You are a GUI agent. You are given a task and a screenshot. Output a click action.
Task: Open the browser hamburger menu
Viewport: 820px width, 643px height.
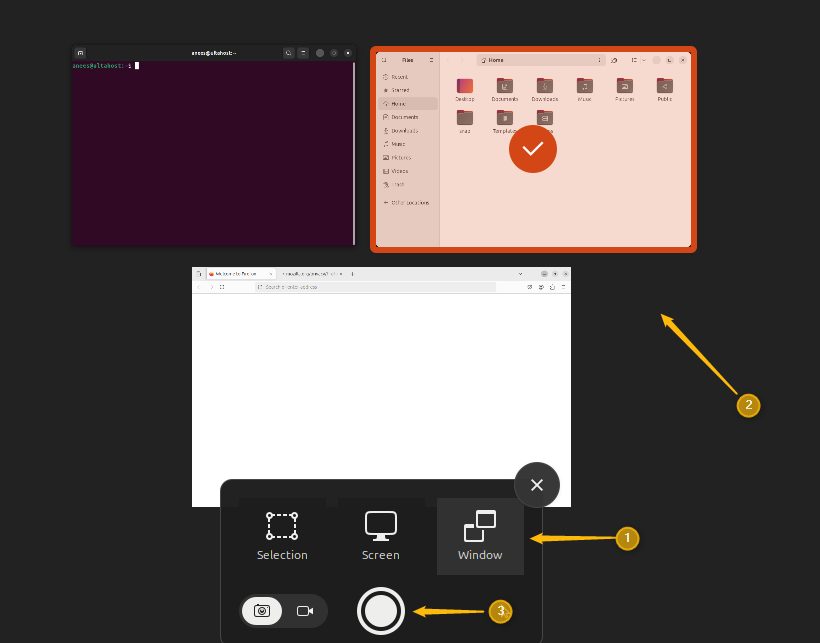(x=563, y=287)
